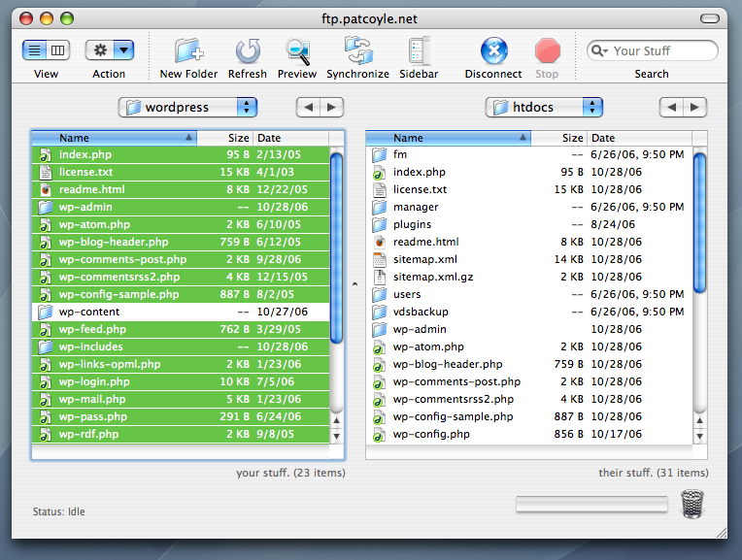The height and width of the screenshot is (560, 742).
Task: Open the search magnifier options menu
Action: point(599,50)
